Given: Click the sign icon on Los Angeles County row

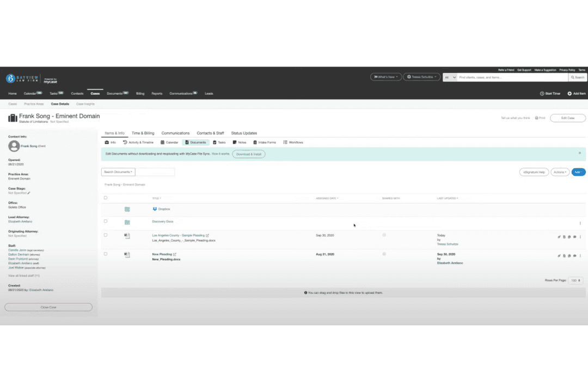Looking at the screenshot, I should (x=559, y=237).
